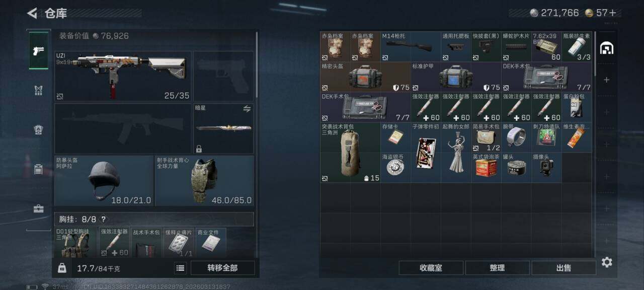This screenshot has height=290, width=644.
Task: Click the 整理 sort button
Action: pyautogui.click(x=497, y=268)
